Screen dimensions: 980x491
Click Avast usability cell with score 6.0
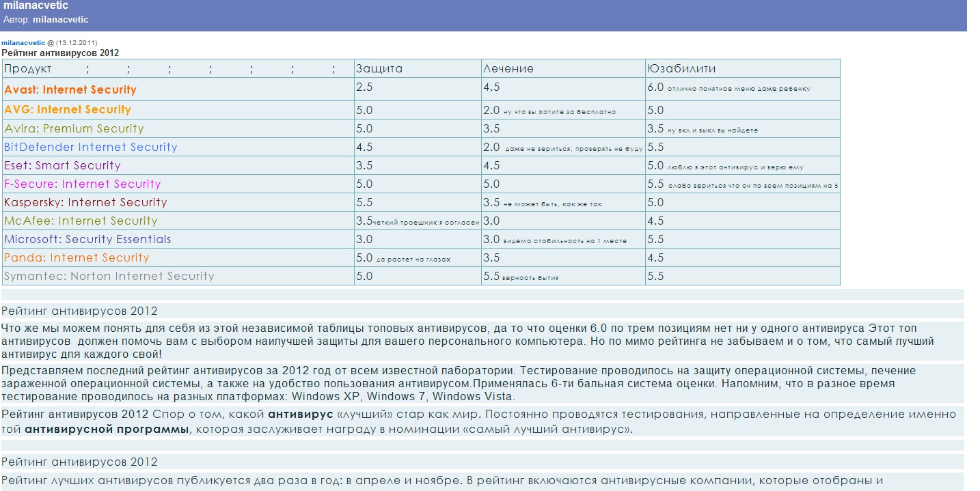coord(742,87)
